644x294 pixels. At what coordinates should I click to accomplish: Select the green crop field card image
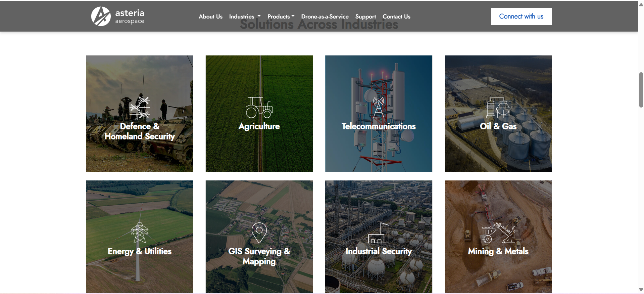coord(259,114)
